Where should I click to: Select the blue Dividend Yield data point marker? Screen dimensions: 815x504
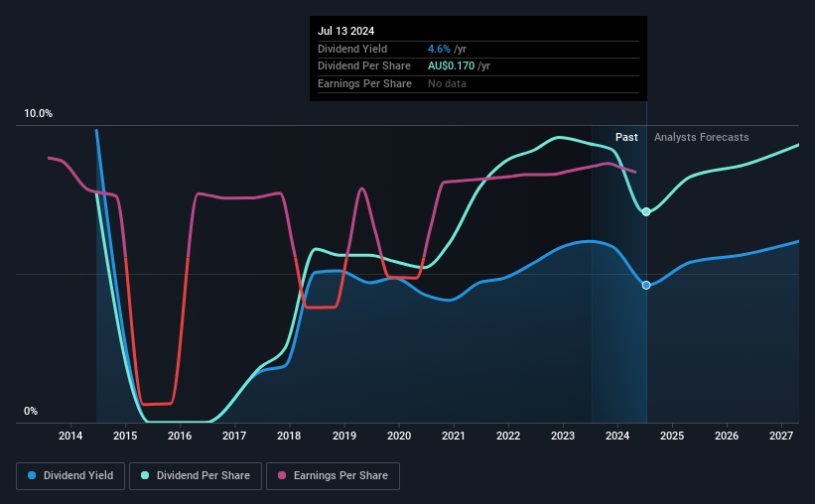coord(646,286)
